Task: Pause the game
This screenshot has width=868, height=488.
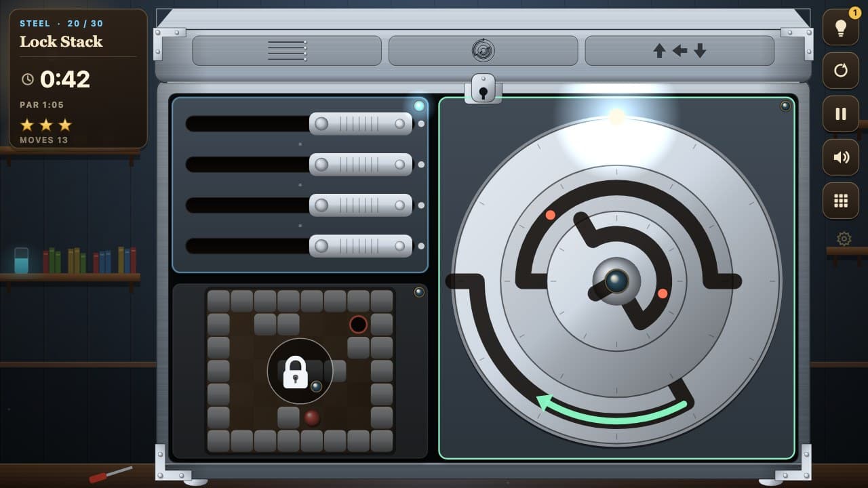Action: coord(841,114)
